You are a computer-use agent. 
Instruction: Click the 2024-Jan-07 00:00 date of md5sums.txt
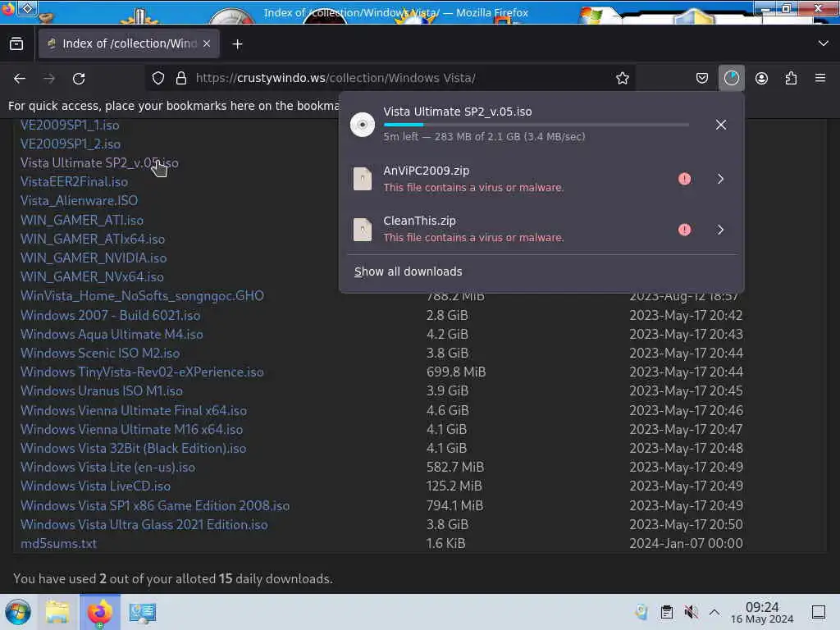[x=686, y=543]
